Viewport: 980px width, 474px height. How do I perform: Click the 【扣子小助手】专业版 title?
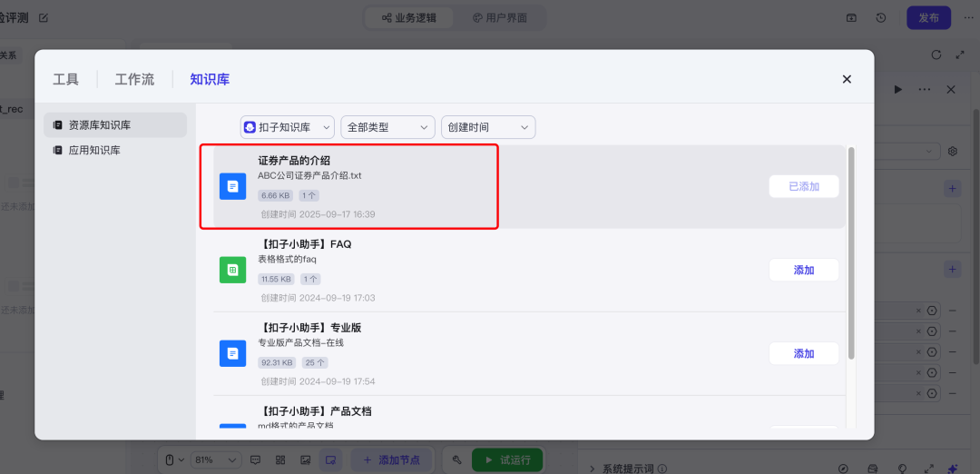(x=309, y=328)
